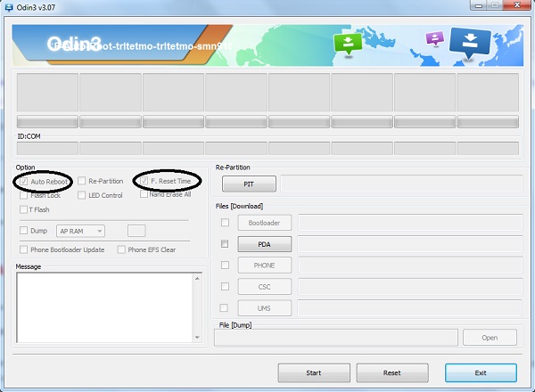Image resolution: width=535 pixels, height=392 pixels.
Task: Check the UMS file checkbox
Action: tap(224, 307)
